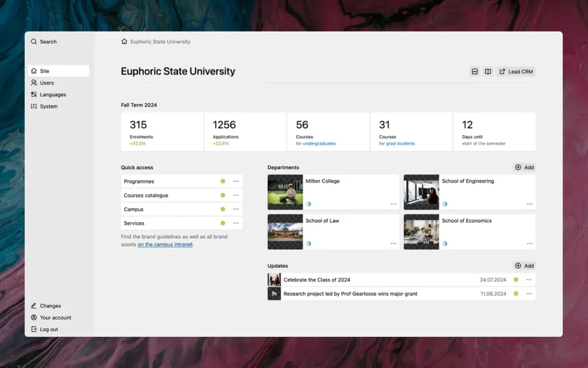Click the home icon in the breadcrumb

pos(124,42)
